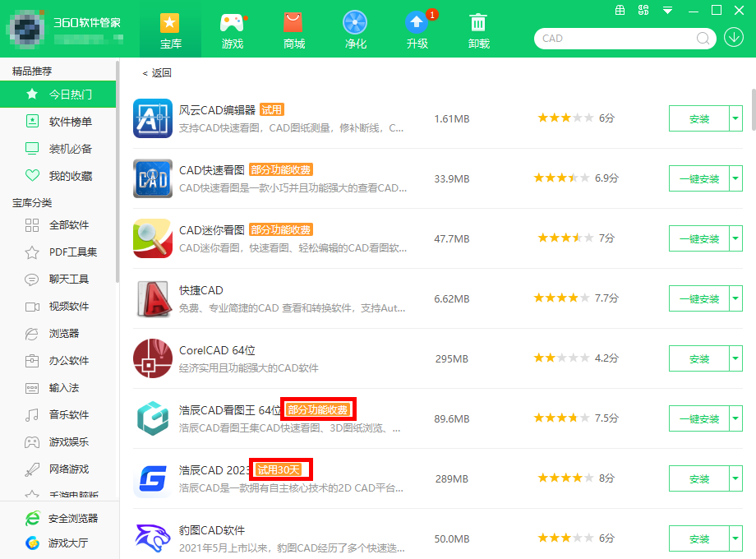
Task: Install 豹图CAD软件
Action: pyautogui.click(x=699, y=538)
